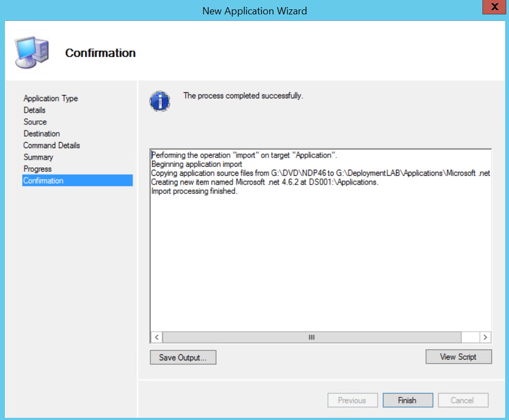Open the View Script button
Viewport: 509px width, 420px height.
(458, 357)
